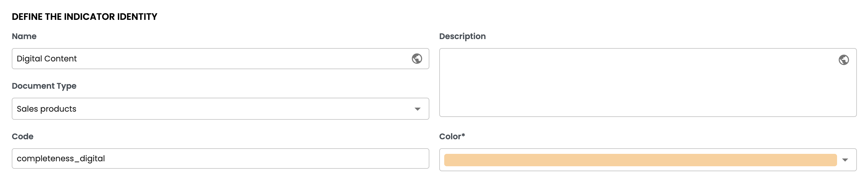This screenshot has width=868, height=183.
Task: Click the 'Define the Indicator Identity' heading
Action: [x=84, y=17]
